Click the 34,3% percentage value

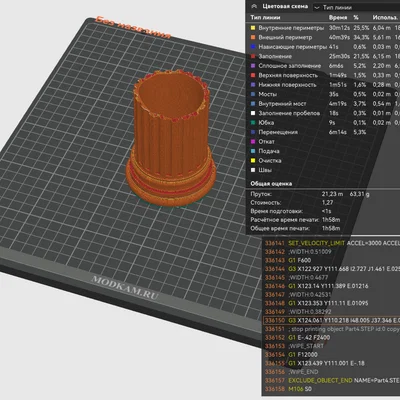tap(361, 37)
